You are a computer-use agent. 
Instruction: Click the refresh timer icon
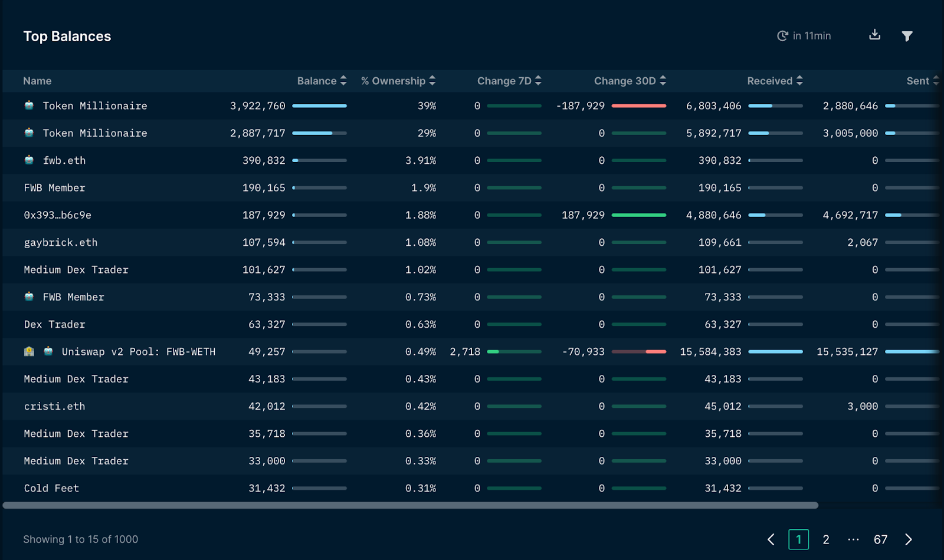(782, 36)
